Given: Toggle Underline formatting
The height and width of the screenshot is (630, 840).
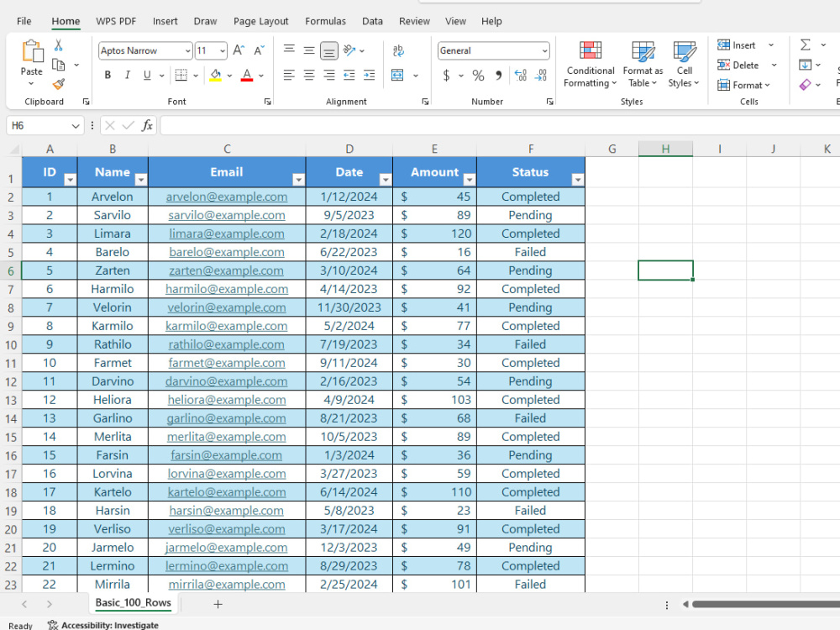Looking at the screenshot, I should pos(147,75).
